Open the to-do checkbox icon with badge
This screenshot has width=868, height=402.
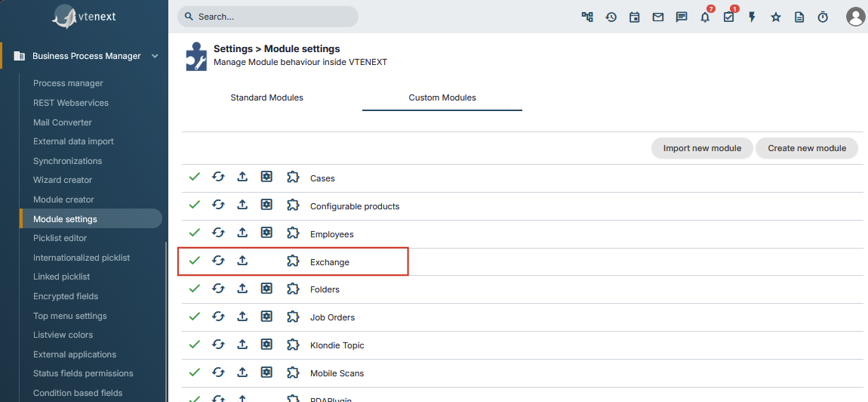pyautogui.click(x=728, y=17)
